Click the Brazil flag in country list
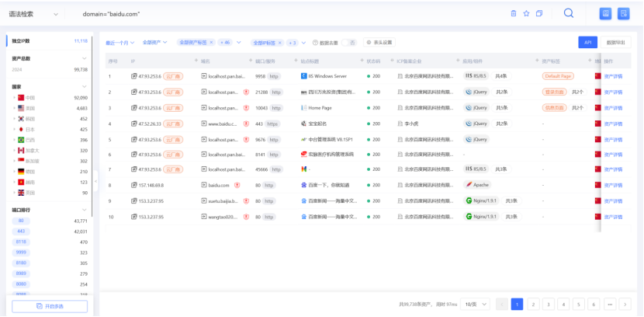Viewport: 644px width, 317px height. point(21,140)
